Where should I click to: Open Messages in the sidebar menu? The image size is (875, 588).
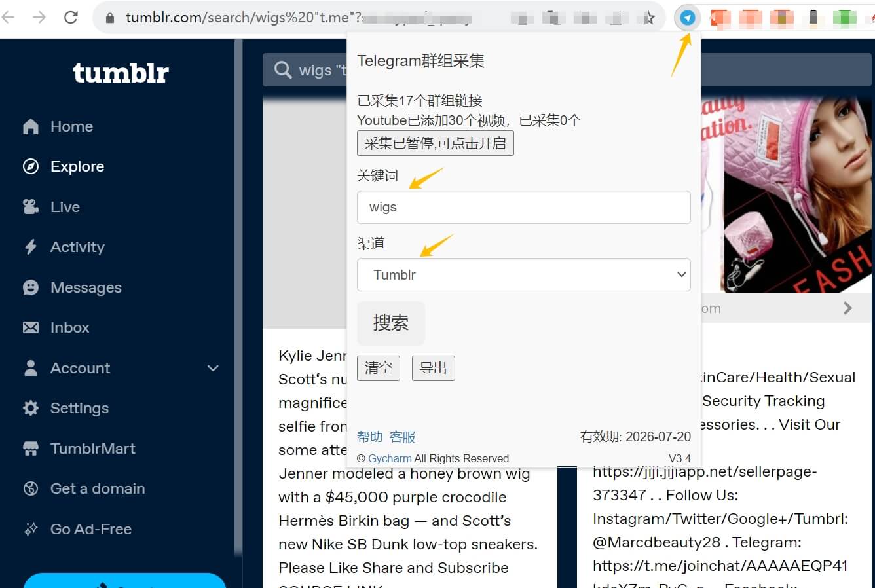(x=86, y=287)
